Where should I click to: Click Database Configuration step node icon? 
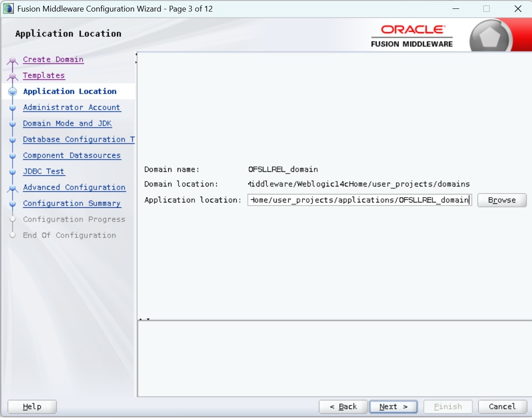click(12, 140)
